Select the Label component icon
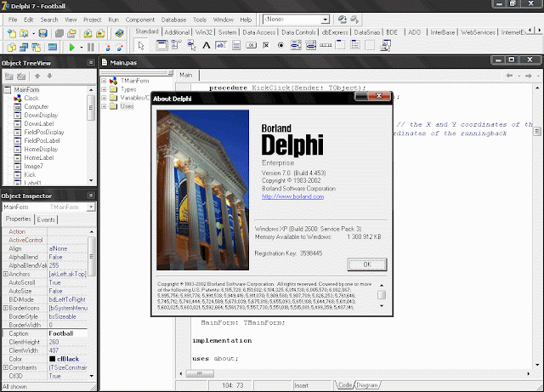The height and width of the screenshot is (392, 544). click(x=206, y=45)
